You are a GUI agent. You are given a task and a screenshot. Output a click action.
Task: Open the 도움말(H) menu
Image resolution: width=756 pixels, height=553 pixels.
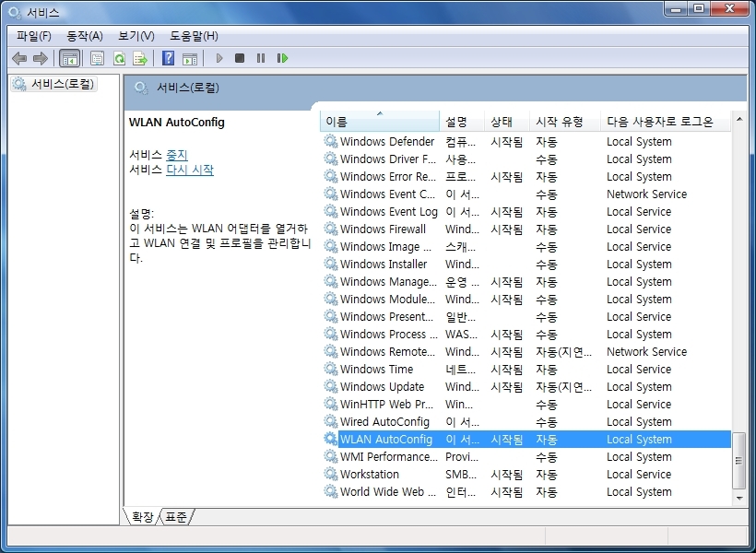point(194,36)
